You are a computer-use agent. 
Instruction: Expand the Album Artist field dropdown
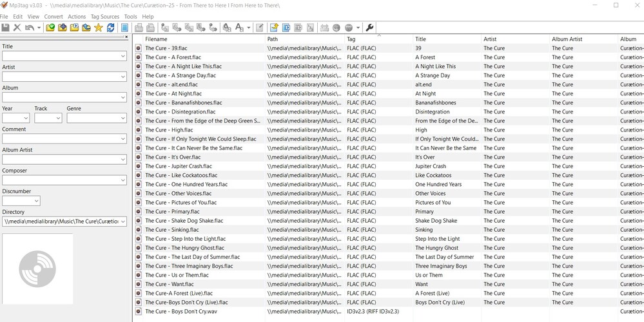122,160
